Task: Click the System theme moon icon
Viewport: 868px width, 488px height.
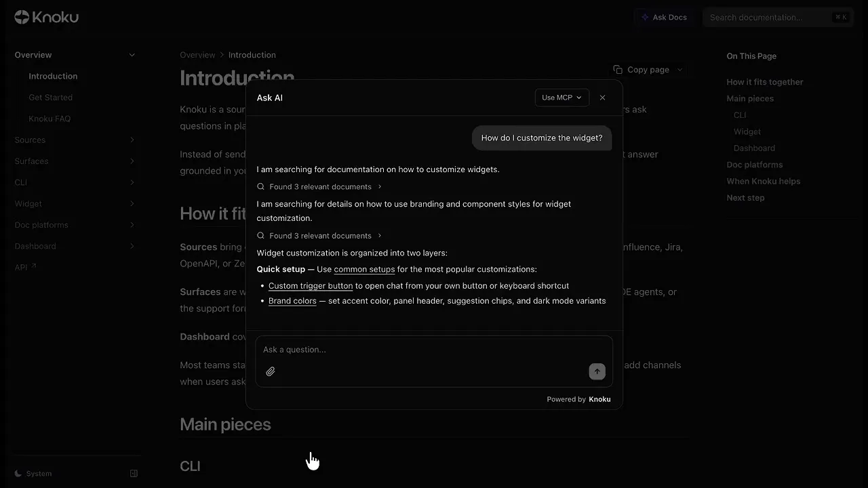Action: click(x=18, y=474)
